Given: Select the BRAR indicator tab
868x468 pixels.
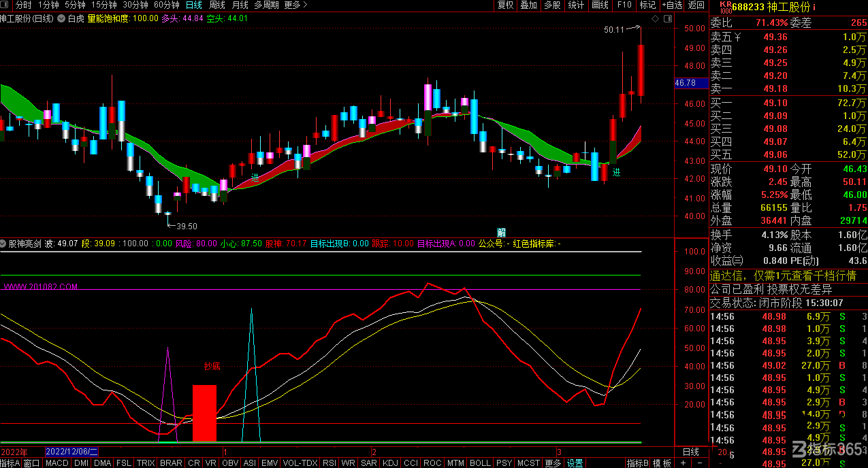Looking at the screenshot, I should 171,463.
